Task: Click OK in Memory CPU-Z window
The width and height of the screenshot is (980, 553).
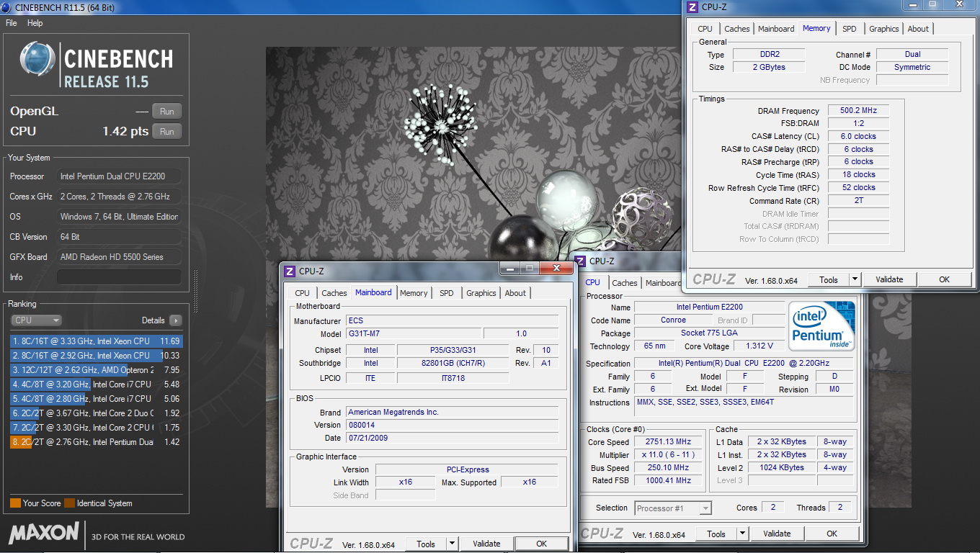Action: [944, 279]
